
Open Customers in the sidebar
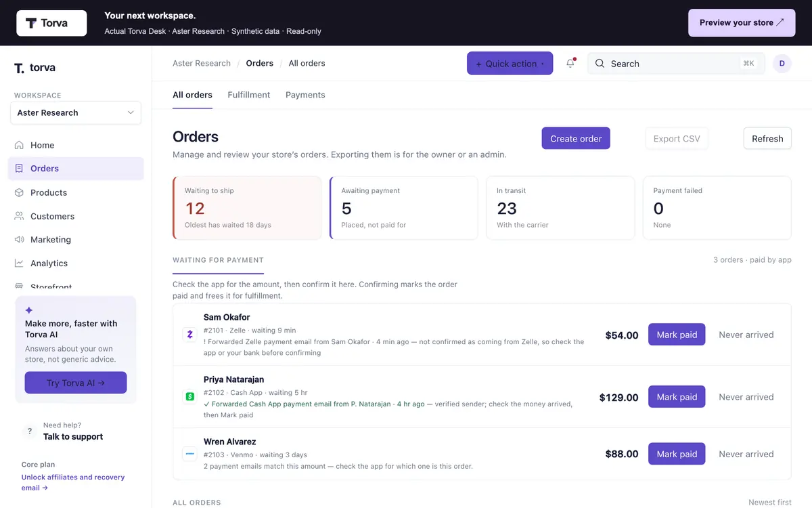tap(76, 216)
